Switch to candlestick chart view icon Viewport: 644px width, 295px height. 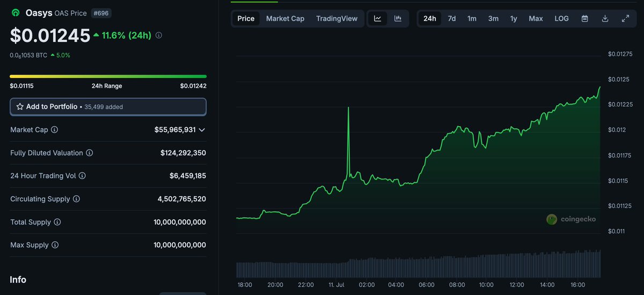(x=398, y=18)
